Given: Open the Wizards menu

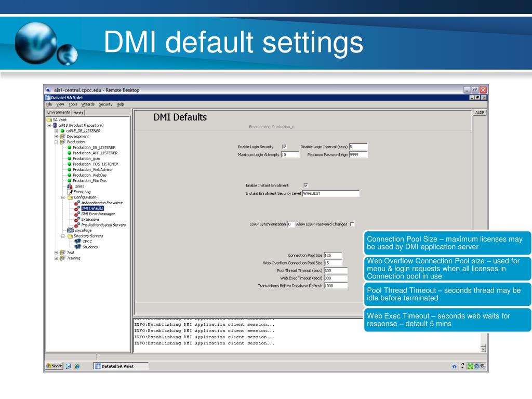Looking at the screenshot, I should [88, 104].
